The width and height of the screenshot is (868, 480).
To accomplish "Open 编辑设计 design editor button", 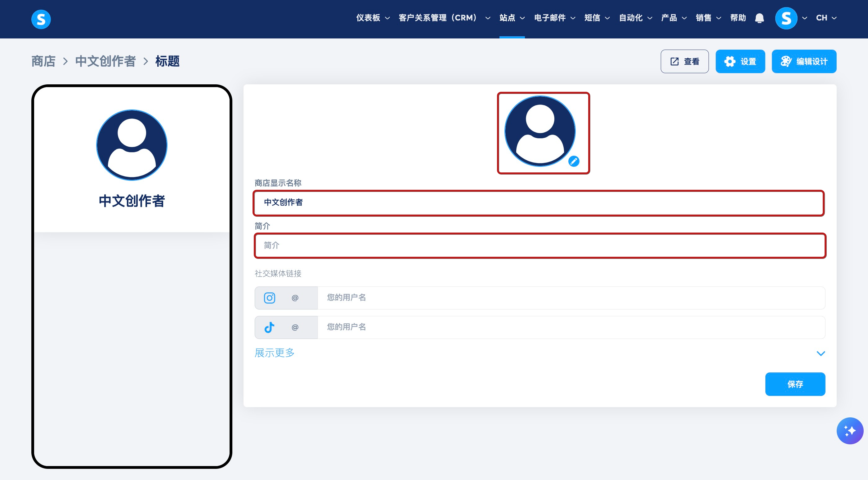I will pos(804,61).
